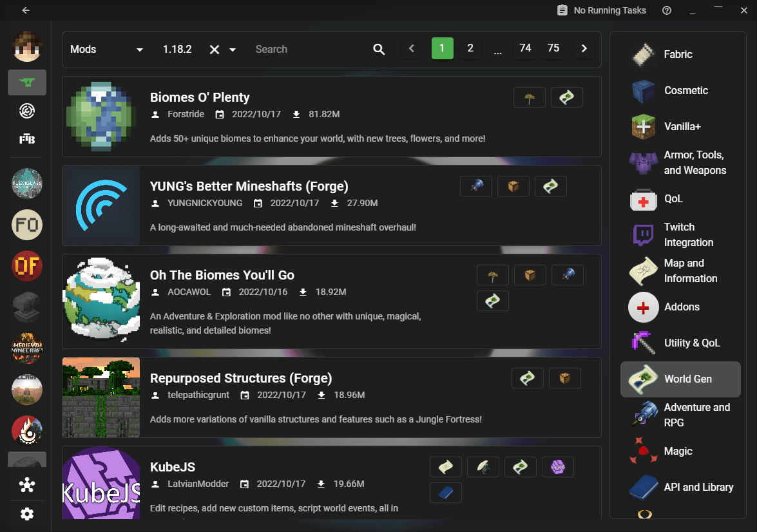This screenshot has height=532, width=757.
Task: Select the Adventure and RPG category
Action: tap(680, 415)
